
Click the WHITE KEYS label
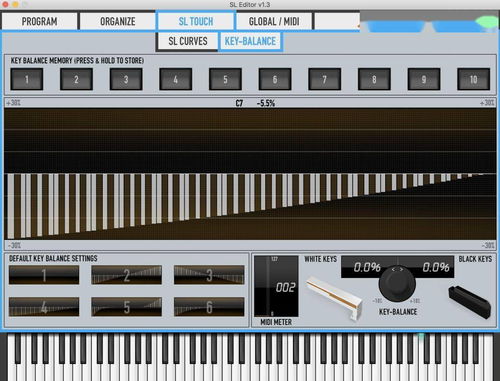[x=321, y=259]
